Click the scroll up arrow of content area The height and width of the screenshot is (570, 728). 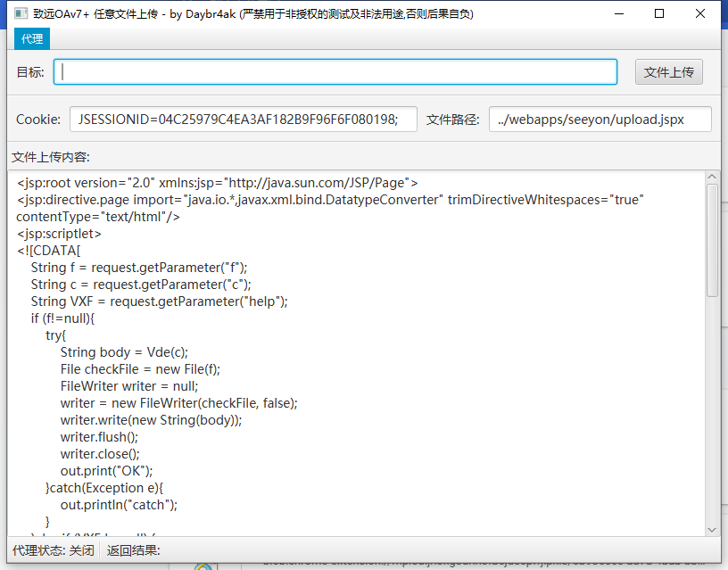point(712,177)
